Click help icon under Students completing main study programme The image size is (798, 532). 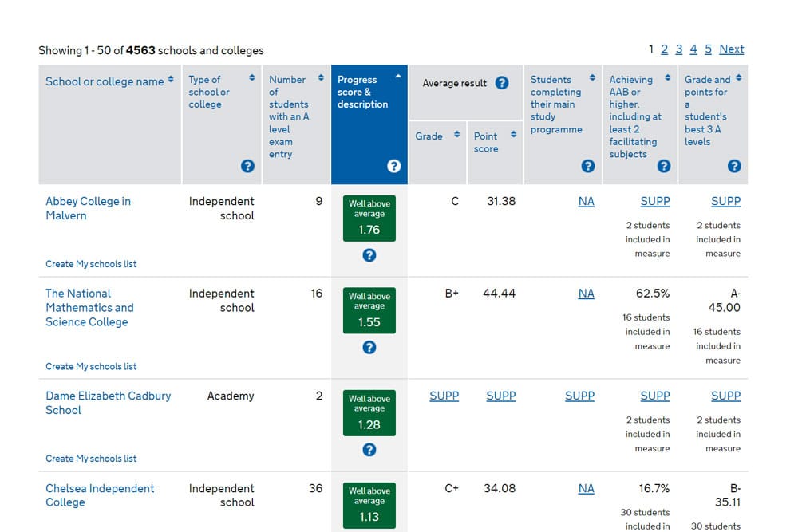click(588, 166)
